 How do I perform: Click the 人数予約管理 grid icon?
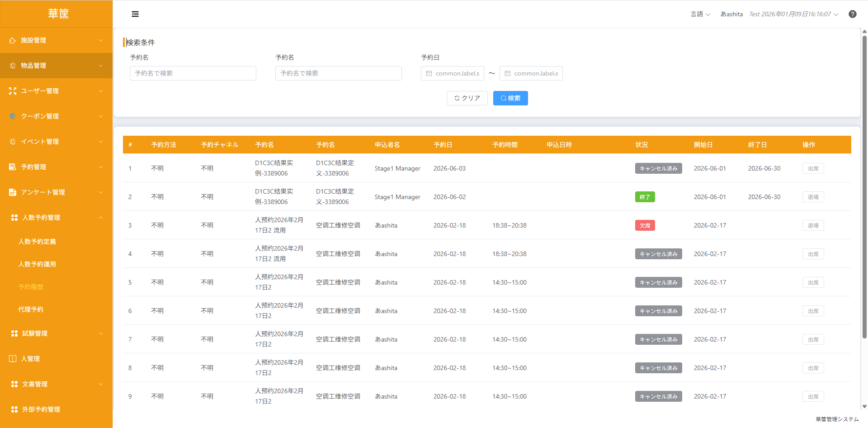click(x=14, y=218)
